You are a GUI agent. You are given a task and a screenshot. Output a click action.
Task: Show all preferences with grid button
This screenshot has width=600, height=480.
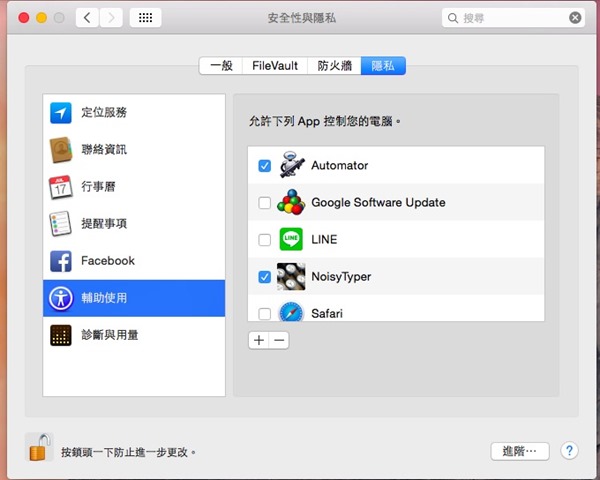tap(145, 18)
